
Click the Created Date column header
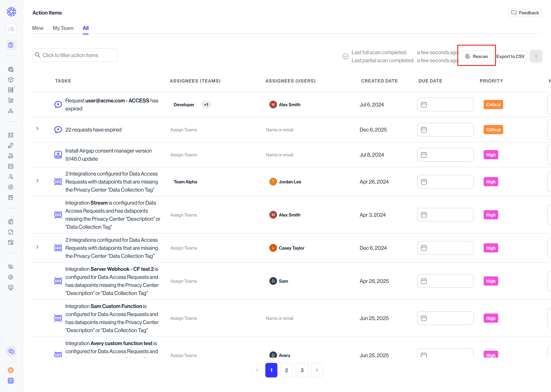[x=379, y=81]
